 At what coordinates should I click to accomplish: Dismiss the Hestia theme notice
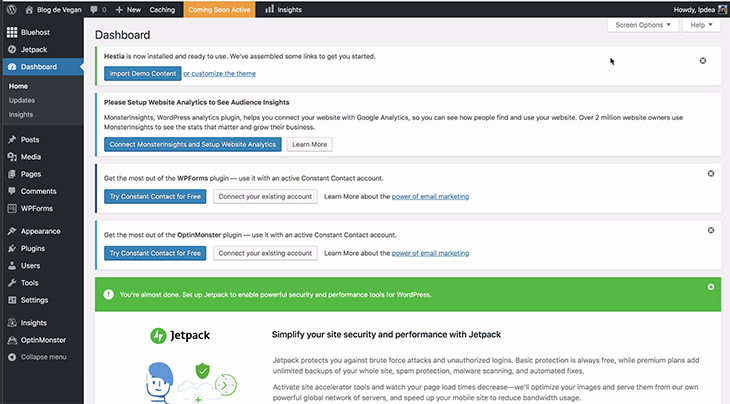pos(703,61)
